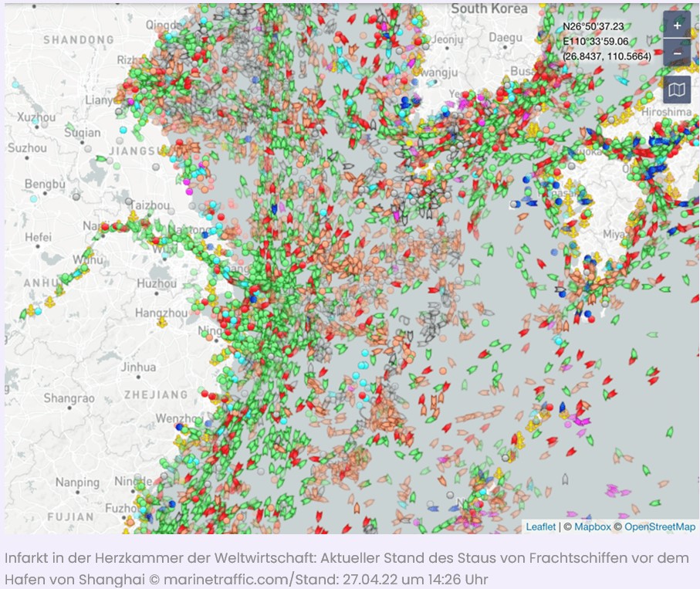
Task: Select the cyan dot marker southwest of Bengbu
Action: coord(34,198)
